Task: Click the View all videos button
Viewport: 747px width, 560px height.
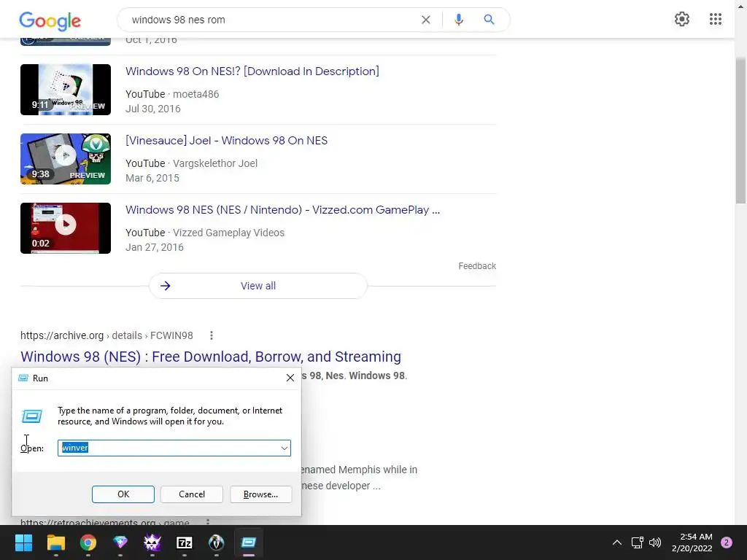Action: pyautogui.click(x=258, y=286)
